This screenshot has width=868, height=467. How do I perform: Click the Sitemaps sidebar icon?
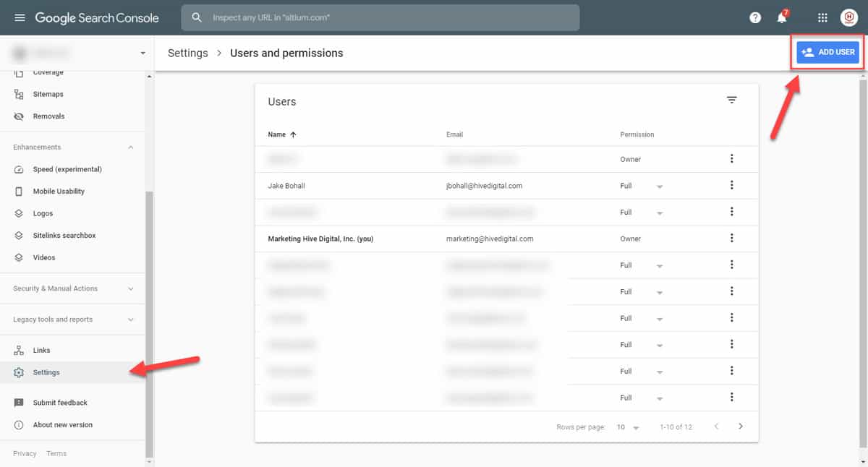[x=19, y=94]
